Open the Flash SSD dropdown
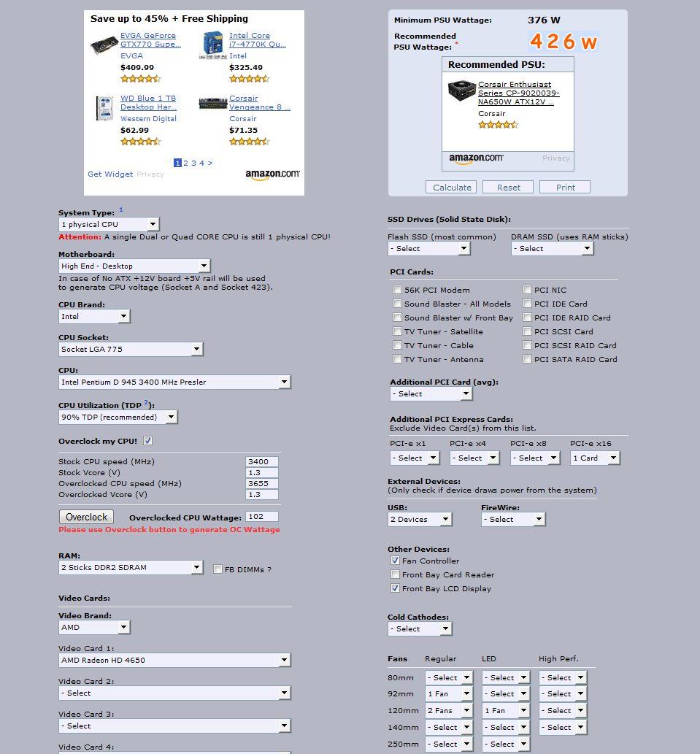 coord(429,249)
